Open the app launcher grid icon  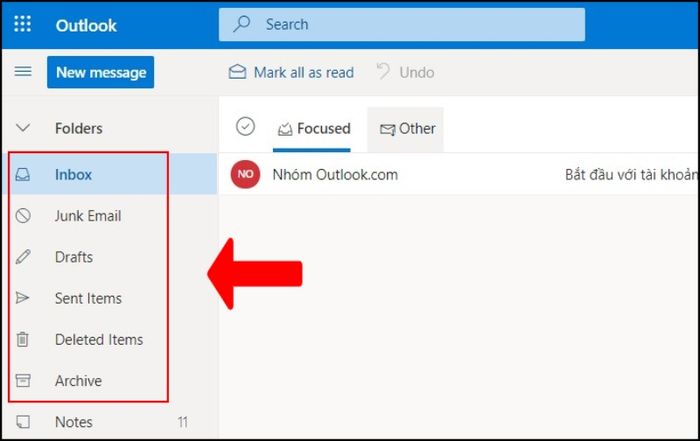coord(22,24)
